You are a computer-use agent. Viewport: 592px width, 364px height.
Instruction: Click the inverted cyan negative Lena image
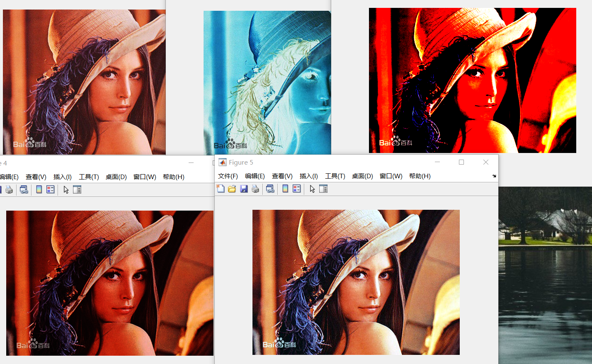267,83
